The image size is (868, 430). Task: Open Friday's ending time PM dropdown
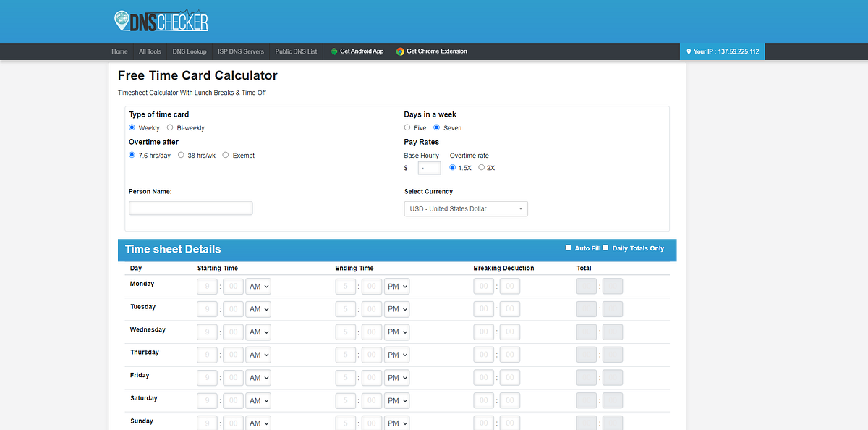tap(396, 377)
